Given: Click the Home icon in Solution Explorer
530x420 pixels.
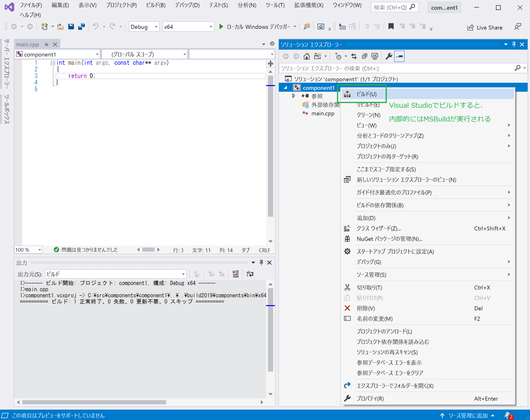Looking at the screenshot, I should [x=307, y=56].
